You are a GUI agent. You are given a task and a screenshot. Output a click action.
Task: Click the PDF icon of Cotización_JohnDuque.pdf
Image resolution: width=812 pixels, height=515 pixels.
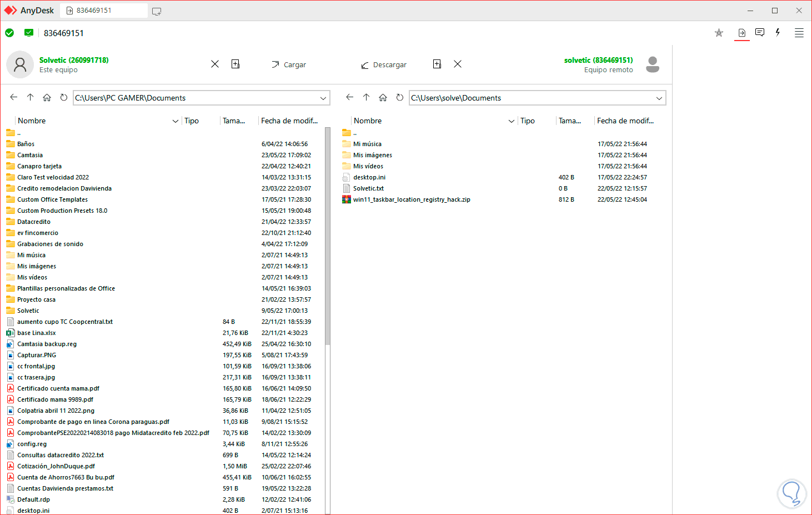(x=11, y=466)
